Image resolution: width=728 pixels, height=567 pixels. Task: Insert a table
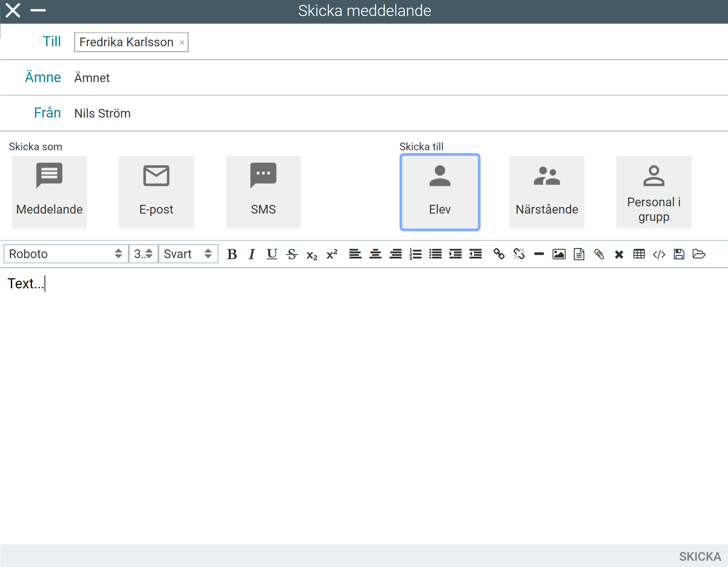639,254
